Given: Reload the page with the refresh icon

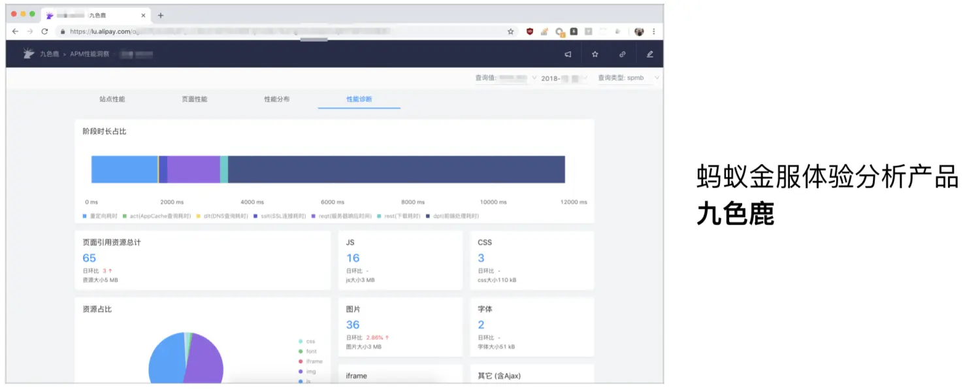Looking at the screenshot, I should [x=44, y=31].
